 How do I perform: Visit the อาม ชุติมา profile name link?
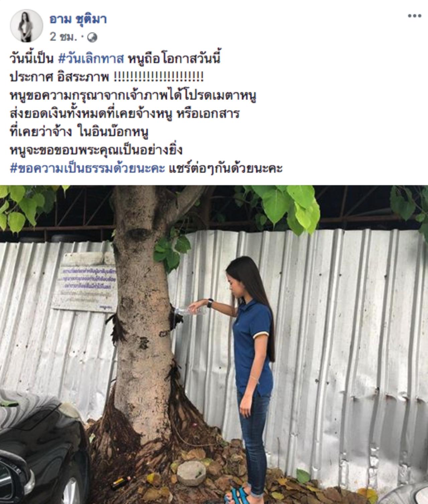[78, 19]
